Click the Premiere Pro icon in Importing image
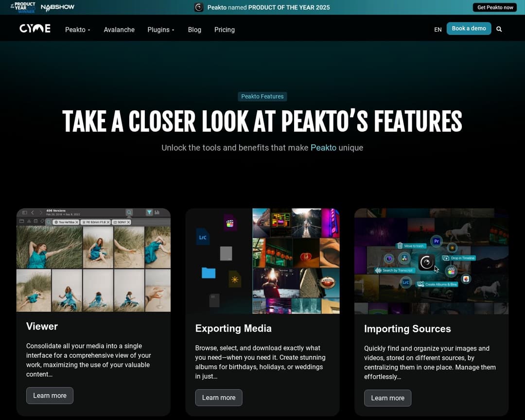 point(437,241)
